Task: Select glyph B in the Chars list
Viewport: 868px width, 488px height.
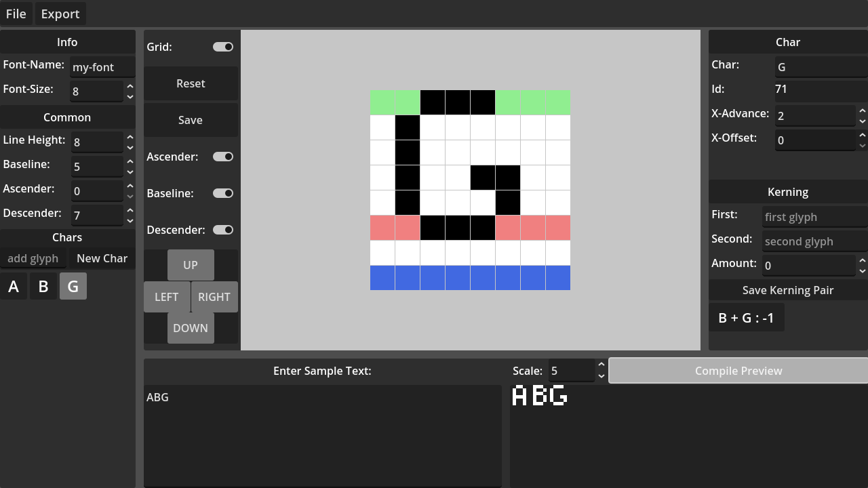Action: 43,287
